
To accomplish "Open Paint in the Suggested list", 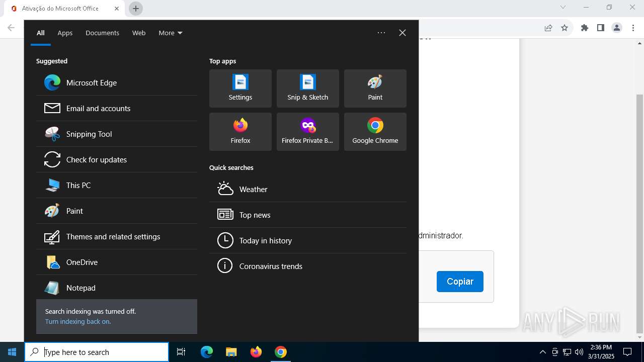I will point(117,211).
